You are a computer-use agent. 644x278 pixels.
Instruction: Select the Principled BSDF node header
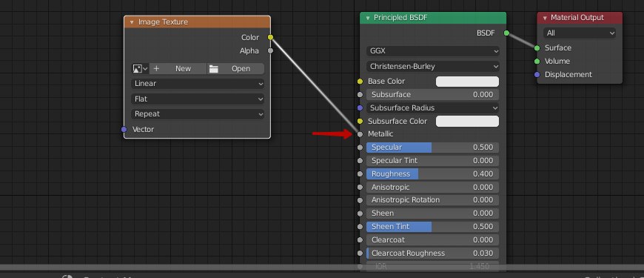(433, 18)
